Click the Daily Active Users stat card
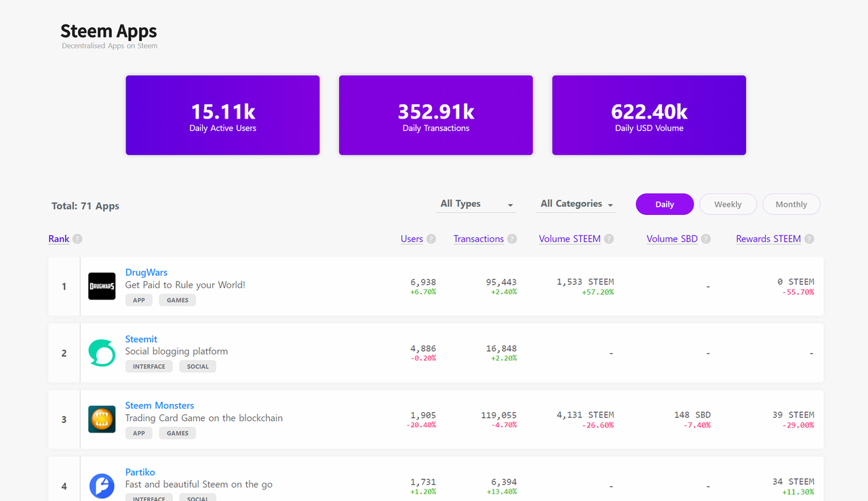The image size is (868, 501). pos(222,115)
